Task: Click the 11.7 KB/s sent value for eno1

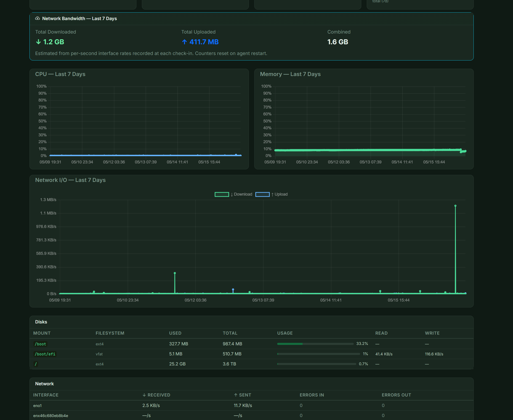Action: (243, 405)
